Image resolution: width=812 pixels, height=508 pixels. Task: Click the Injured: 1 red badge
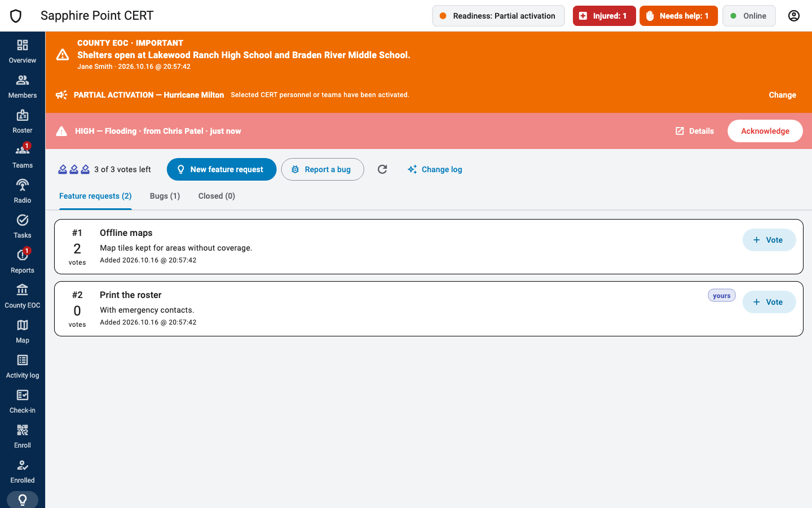coord(604,16)
